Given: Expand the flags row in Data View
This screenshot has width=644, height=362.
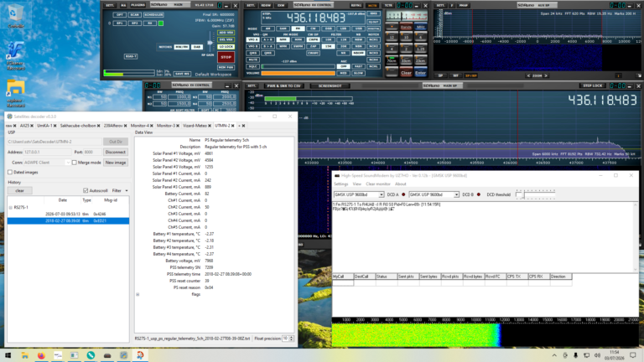Looking at the screenshot, I should [x=138, y=294].
